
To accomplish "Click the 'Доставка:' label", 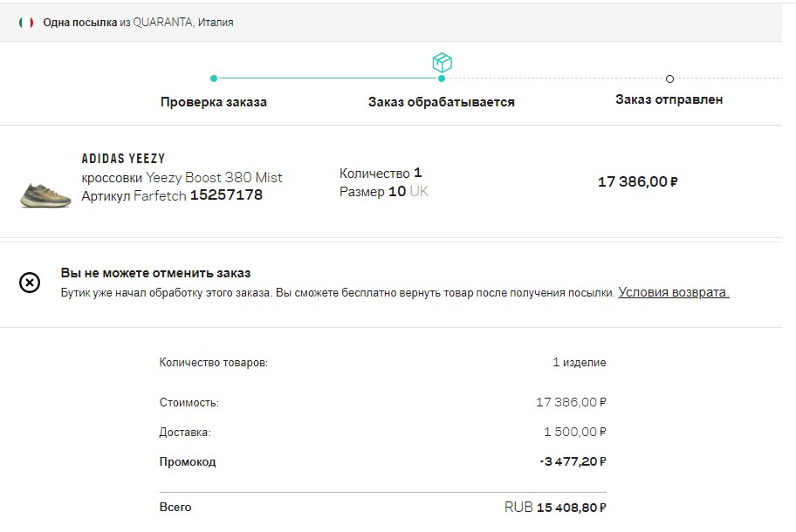I will (x=185, y=433).
